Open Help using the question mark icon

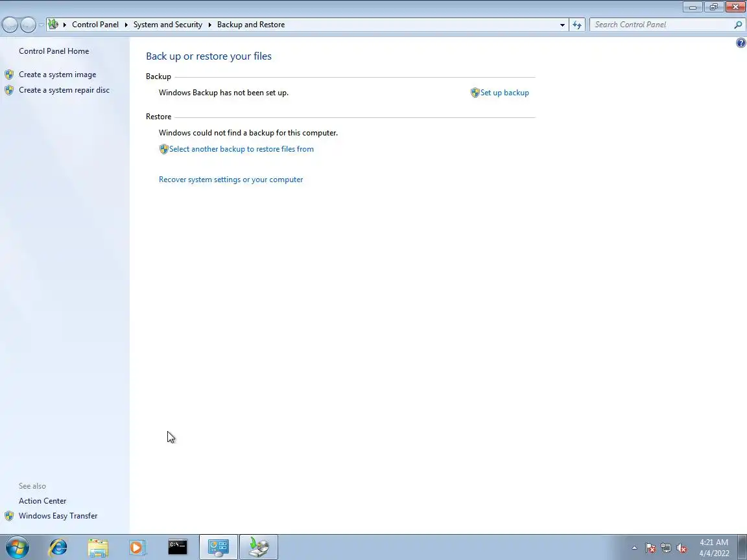coord(741,43)
